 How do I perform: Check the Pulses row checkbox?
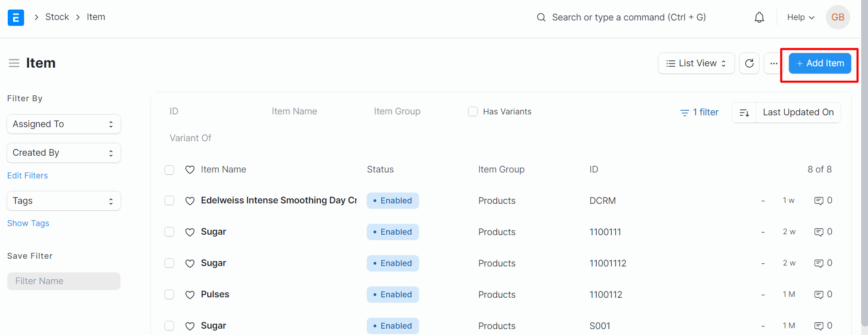click(x=170, y=295)
